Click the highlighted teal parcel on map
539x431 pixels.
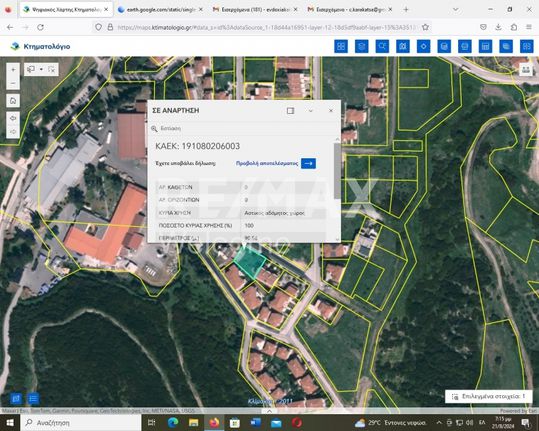pos(250,262)
